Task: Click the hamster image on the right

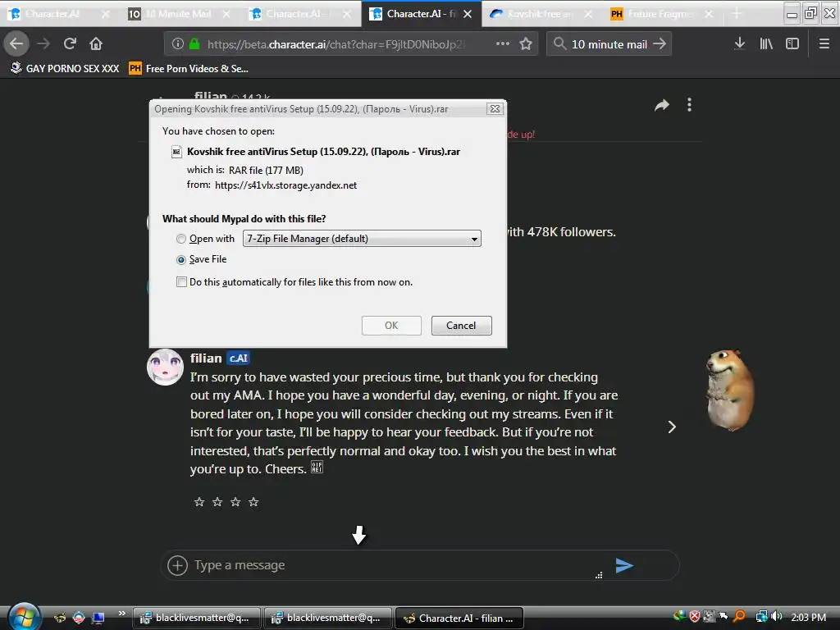Action: pyautogui.click(x=730, y=390)
